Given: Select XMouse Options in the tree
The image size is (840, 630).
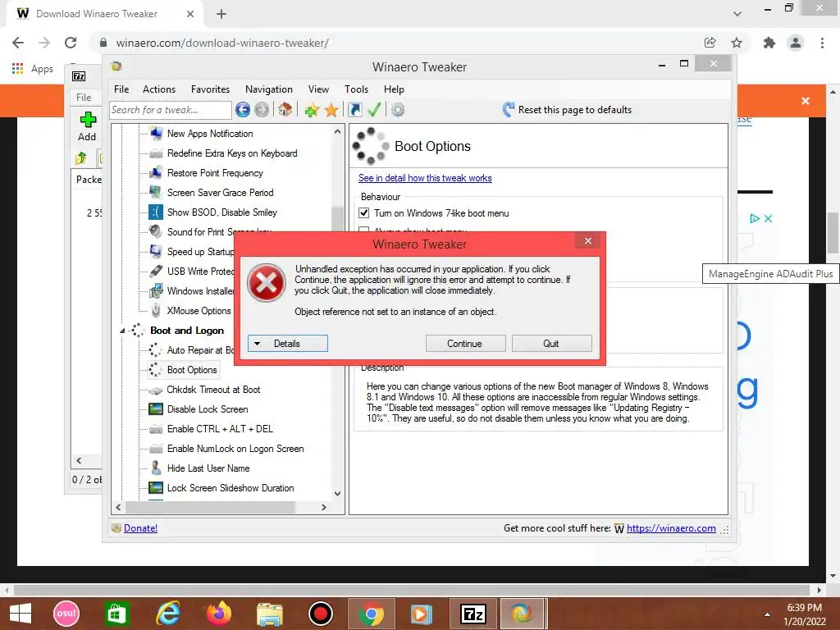Looking at the screenshot, I should (199, 311).
